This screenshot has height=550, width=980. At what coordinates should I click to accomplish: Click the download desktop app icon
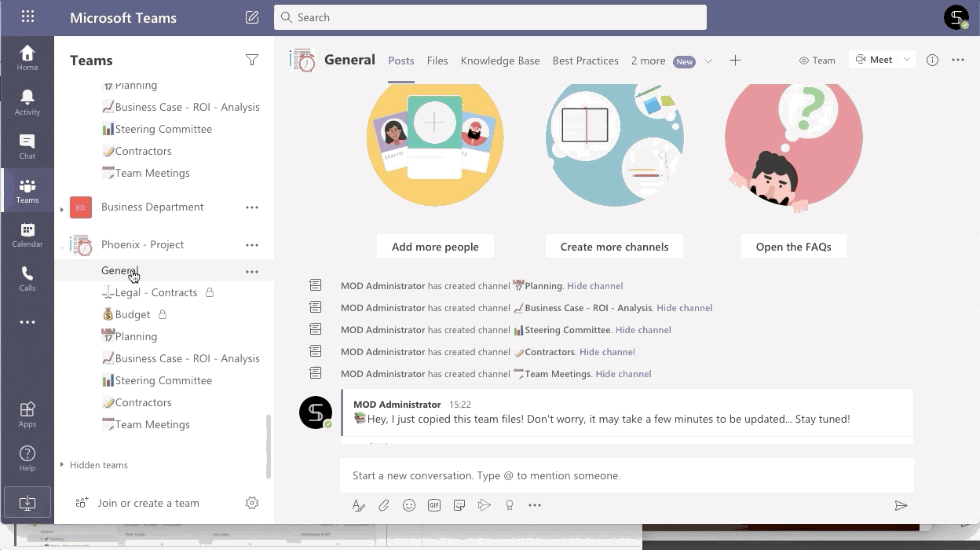tap(27, 501)
